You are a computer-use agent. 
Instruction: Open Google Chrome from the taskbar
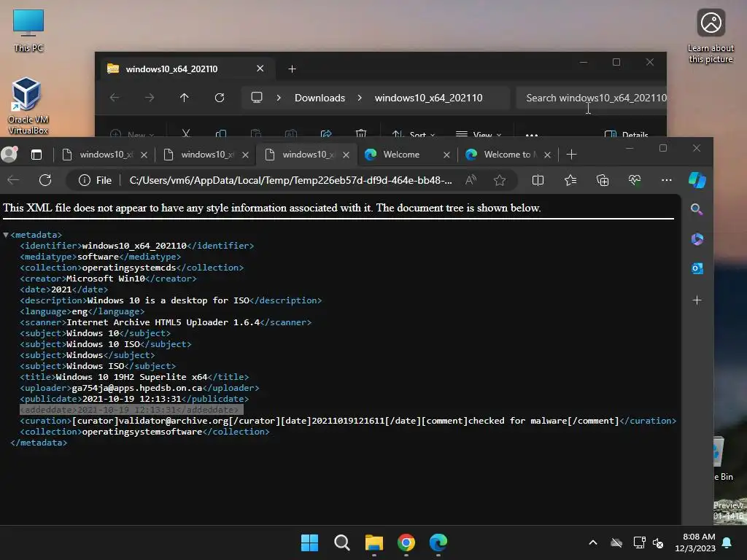(x=406, y=542)
